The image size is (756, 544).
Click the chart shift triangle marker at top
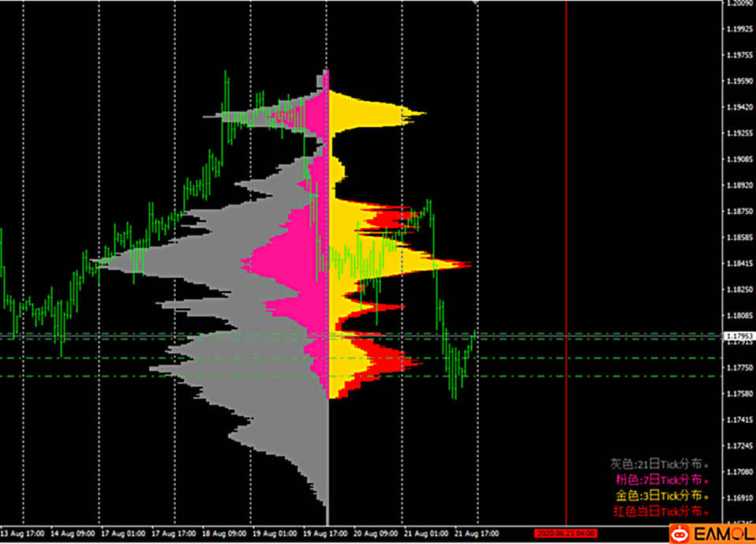474,3
